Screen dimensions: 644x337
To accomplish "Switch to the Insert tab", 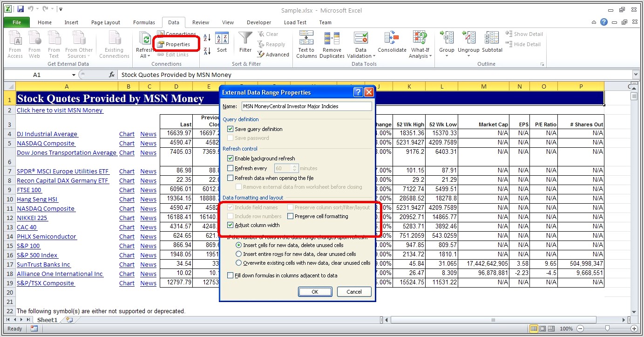I will (x=71, y=22).
